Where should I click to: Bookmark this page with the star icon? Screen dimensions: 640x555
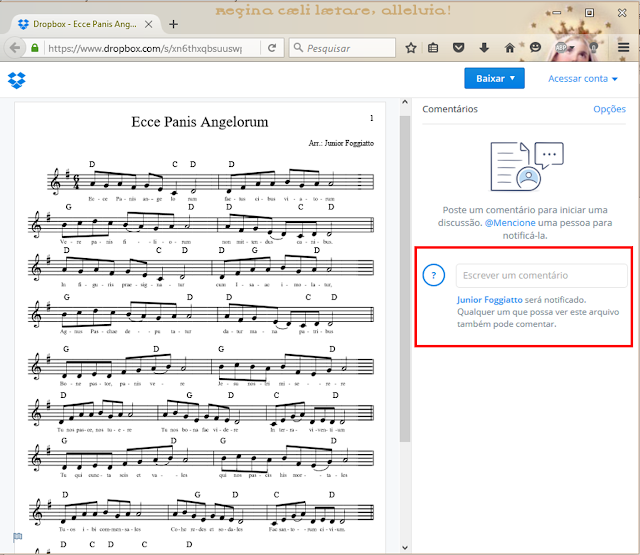[411, 48]
